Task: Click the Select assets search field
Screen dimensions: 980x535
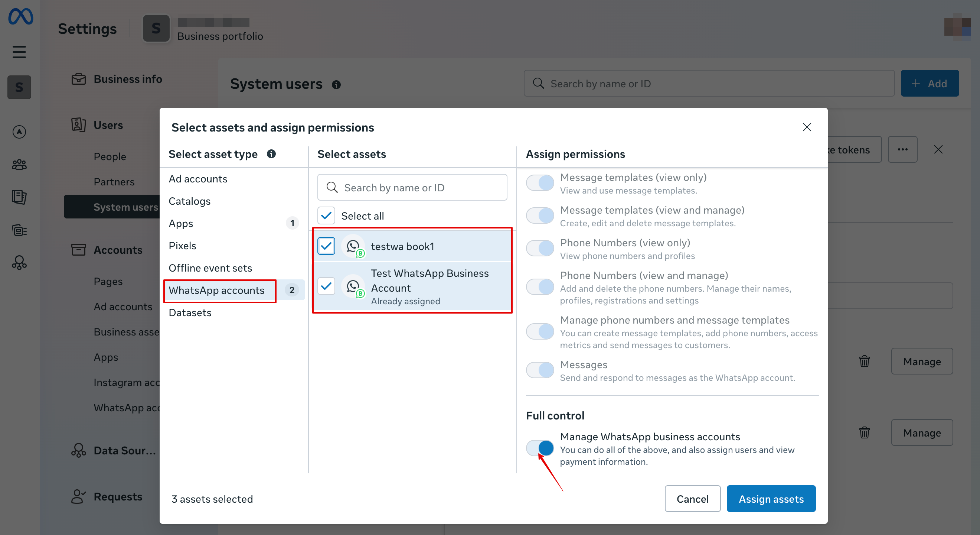Action: pyautogui.click(x=412, y=188)
